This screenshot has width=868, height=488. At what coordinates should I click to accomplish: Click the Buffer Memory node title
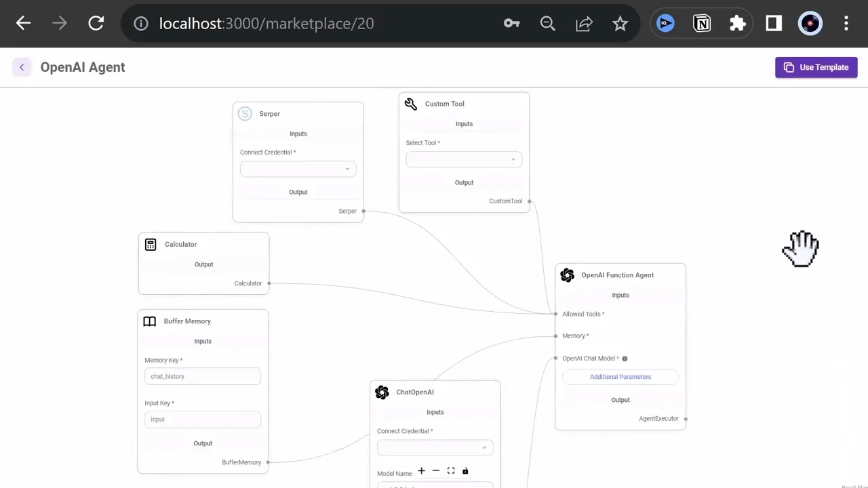click(x=187, y=321)
